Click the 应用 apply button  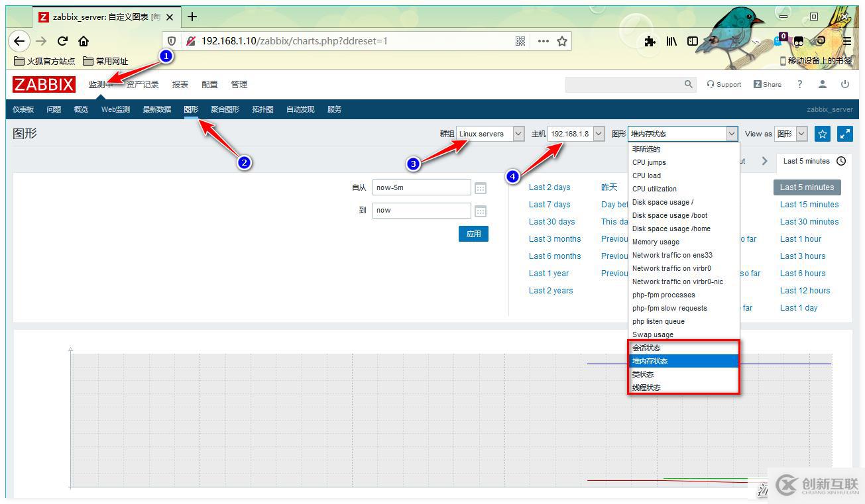tap(473, 233)
